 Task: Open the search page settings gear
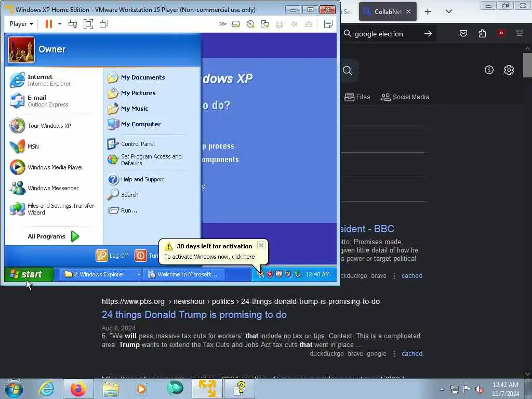[509, 70]
